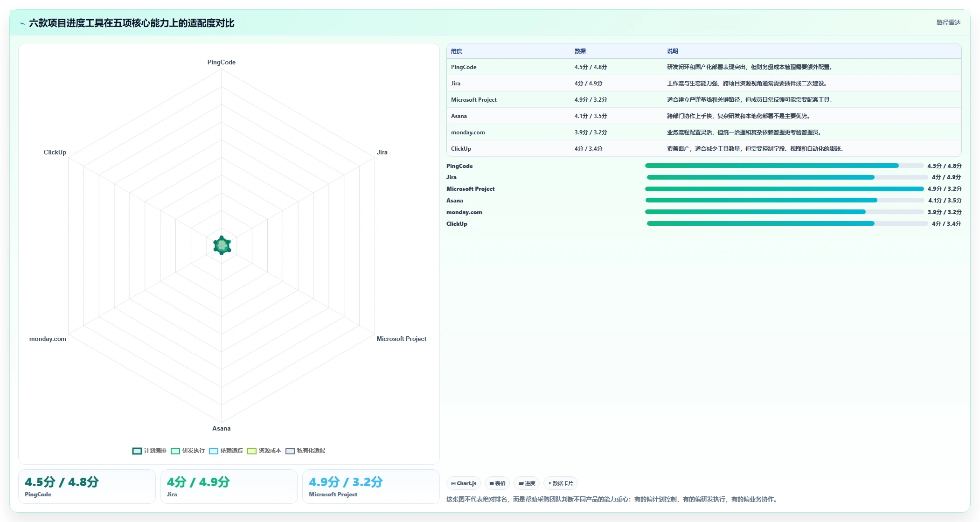
Task: Toggle the 计划编排 legend entry
Action: 149,451
